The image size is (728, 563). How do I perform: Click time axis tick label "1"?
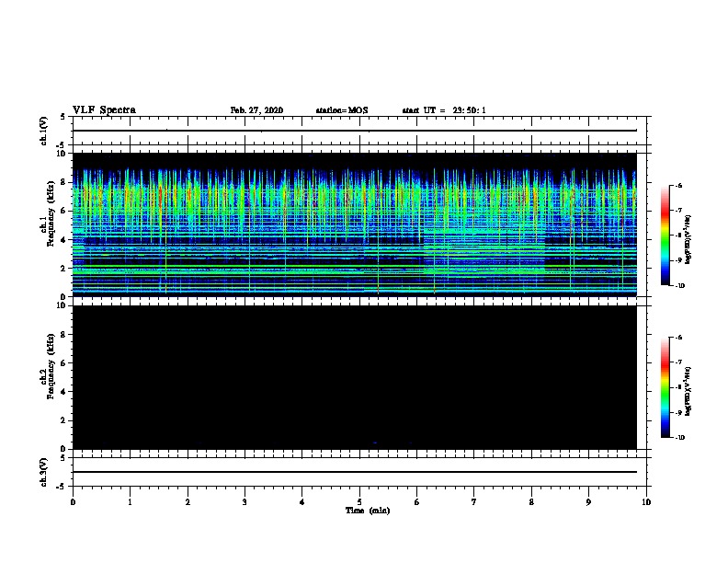130,502
